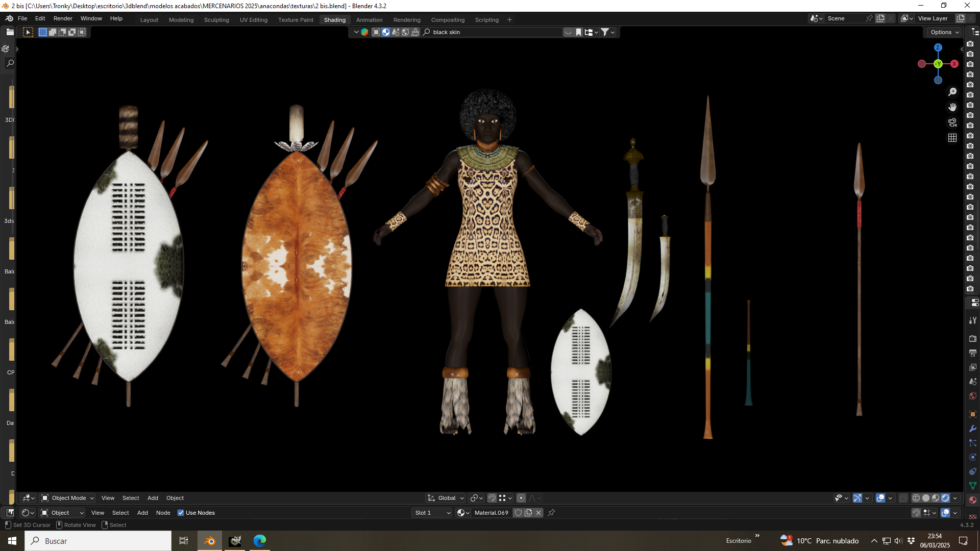Open the Slot 1 material slot dropdown
Image resolution: width=980 pixels, height=551 pixels.
point(432,513)
